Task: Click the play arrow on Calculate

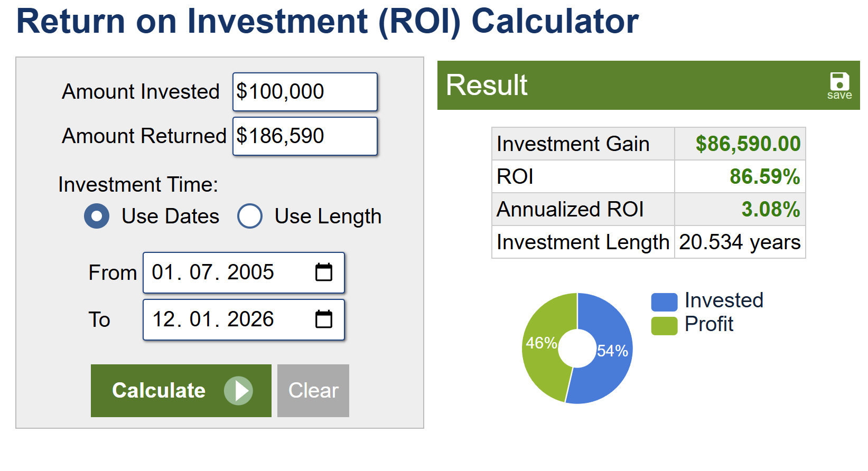Action: point(238,391)
